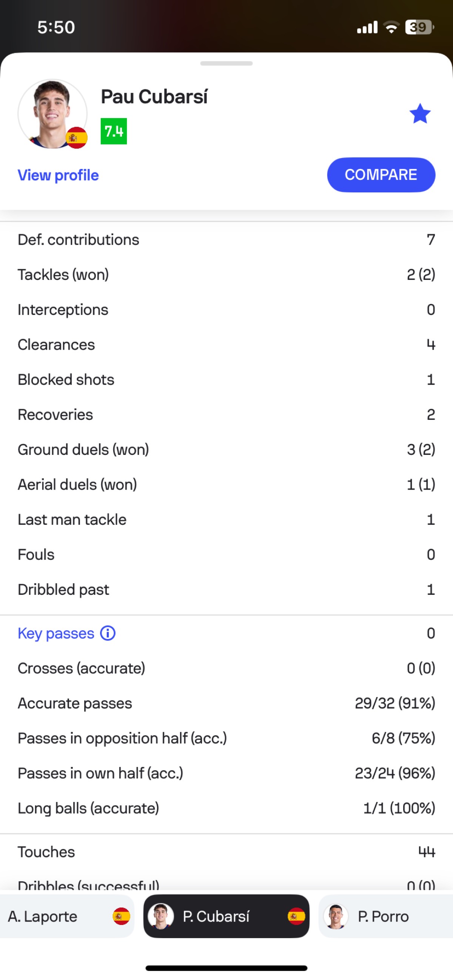Switch to the A. Laporte player tab
The width and height of the screenshot is (453, 980).
tap(66, 917)
